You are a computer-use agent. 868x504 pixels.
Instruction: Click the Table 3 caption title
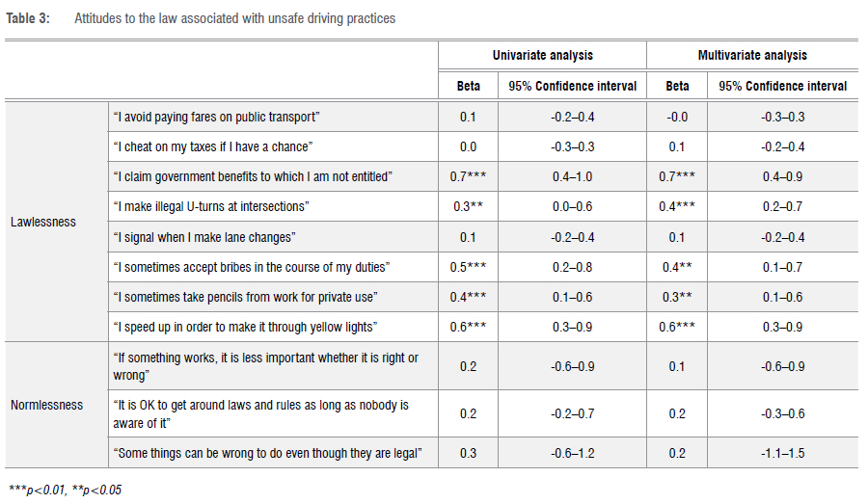[x=235, y=19]
